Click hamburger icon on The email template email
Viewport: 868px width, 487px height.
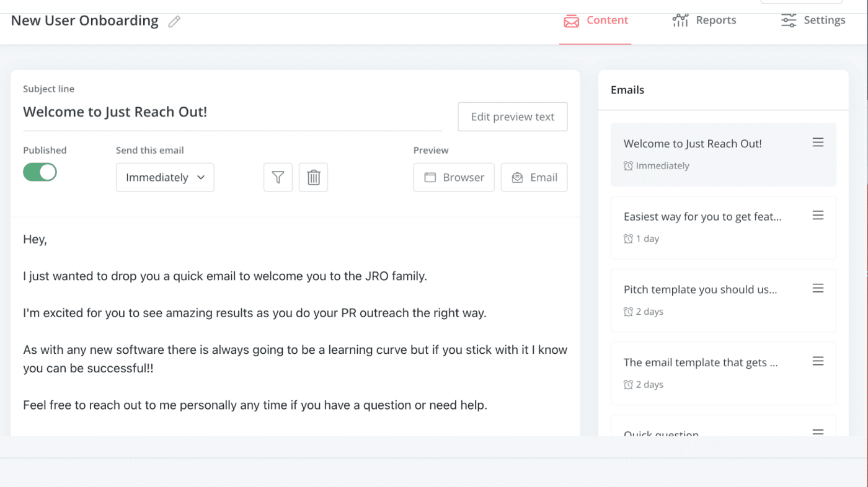[x=818, y=361]
